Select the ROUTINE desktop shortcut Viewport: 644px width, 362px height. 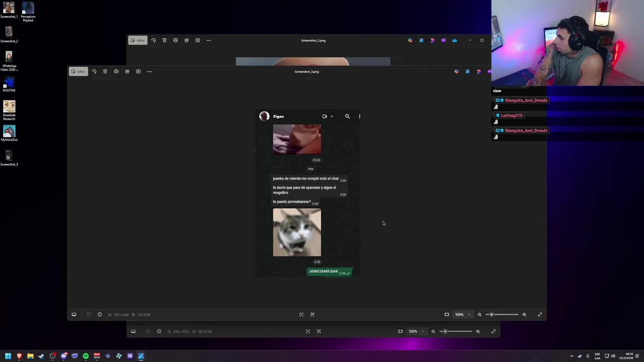point(9,84)
